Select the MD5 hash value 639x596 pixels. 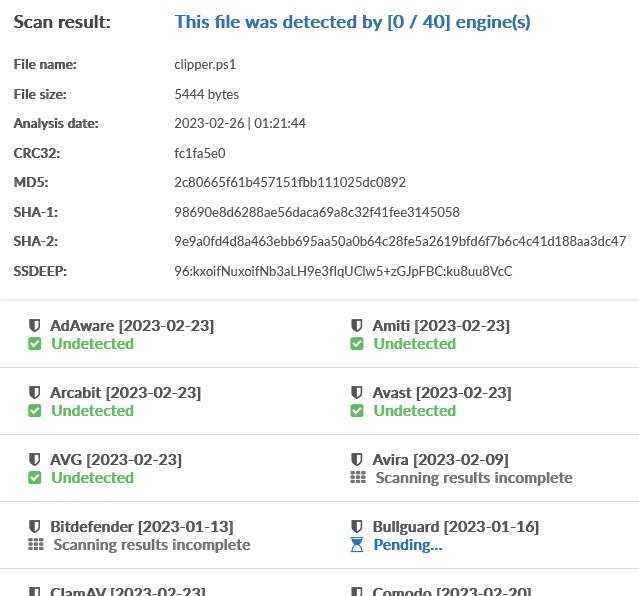click(290, 182)
